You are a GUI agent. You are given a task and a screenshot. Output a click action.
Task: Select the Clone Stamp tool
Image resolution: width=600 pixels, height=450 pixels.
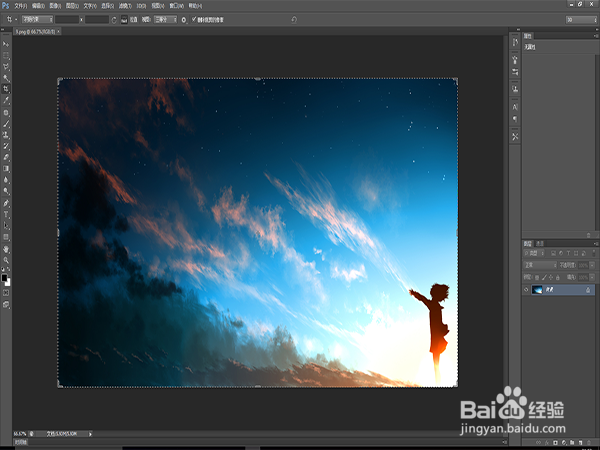pyautogui.click(x=6, y=135)
